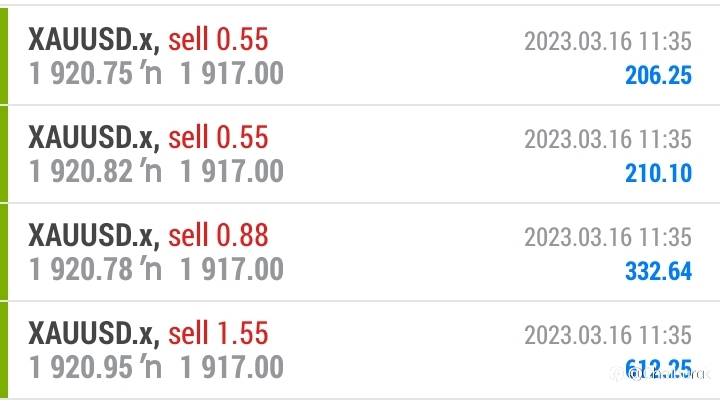
Task: Click the green bar beside the 1 920.75 trade
Action: click(x=4, y=56)
